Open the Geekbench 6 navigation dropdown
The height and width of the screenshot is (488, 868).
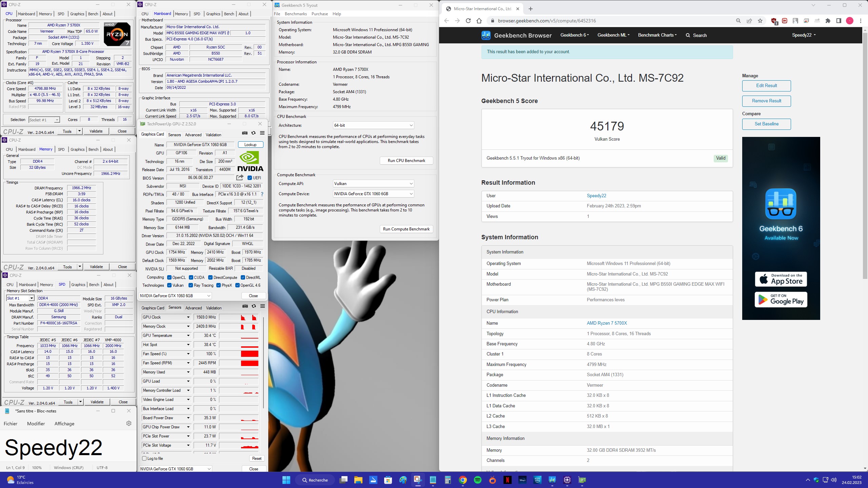coord(574,35)
